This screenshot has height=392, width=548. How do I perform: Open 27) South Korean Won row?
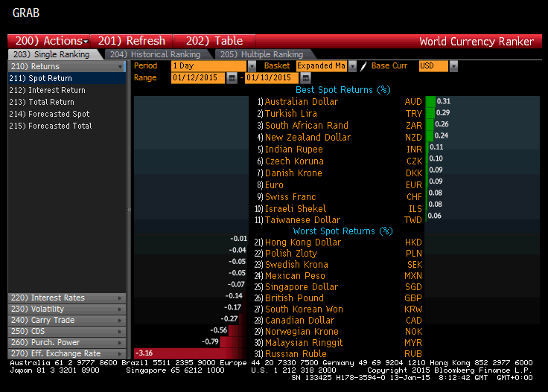pyautogui.click(x=338, y=309)
